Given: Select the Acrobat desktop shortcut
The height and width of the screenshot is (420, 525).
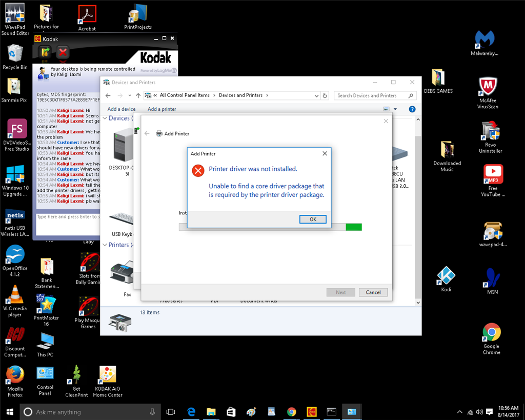Looking at the screenshot, I should tap(87, 18).
